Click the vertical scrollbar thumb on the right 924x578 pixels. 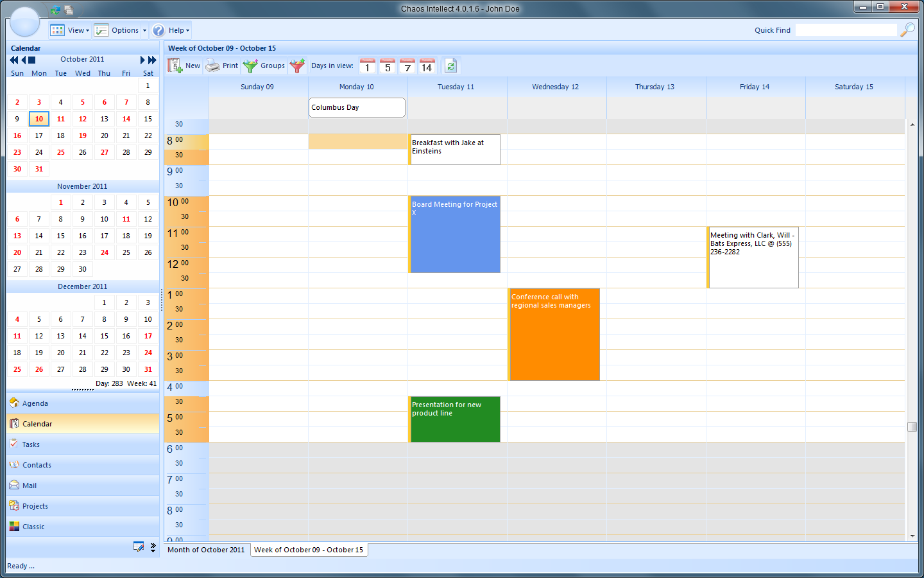tap(912, 426)
